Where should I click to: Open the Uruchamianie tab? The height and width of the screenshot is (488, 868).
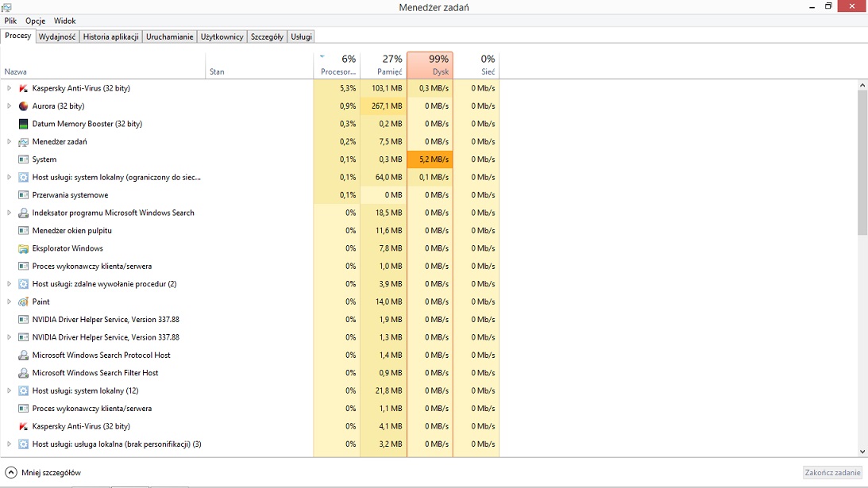pyautogui.click(x=169, y=37)
